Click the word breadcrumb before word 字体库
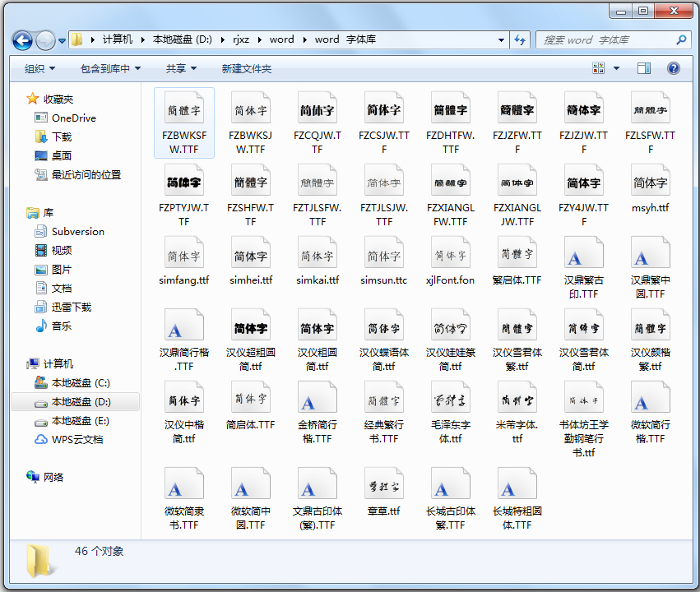Viewport: 700px width, 592px height. [281, 39]
